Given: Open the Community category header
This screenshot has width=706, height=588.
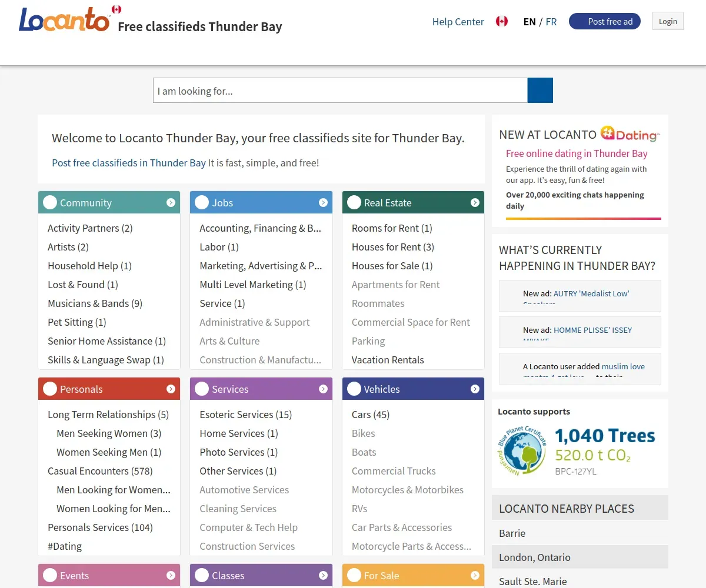Looking at the screenshot, I should click(109, 202).
